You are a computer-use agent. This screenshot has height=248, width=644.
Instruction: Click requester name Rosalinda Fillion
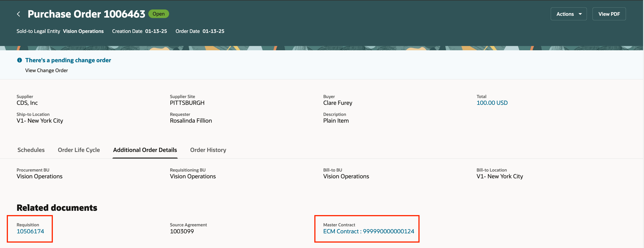(x=191, y=121)
